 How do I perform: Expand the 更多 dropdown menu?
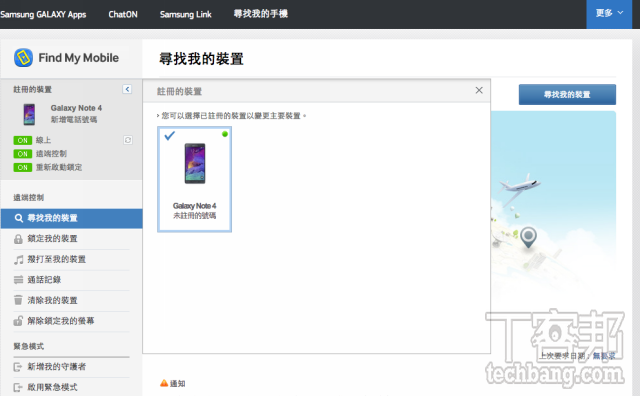tap(609, 14)
